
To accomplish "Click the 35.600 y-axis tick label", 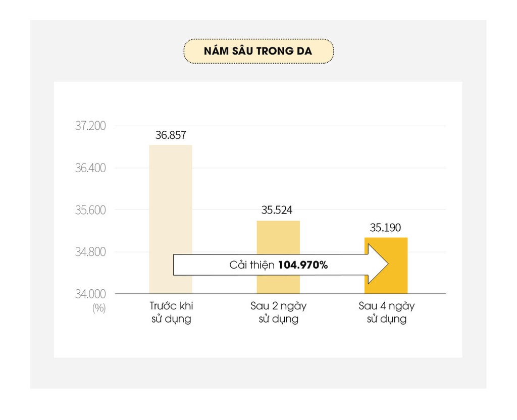I will pyautogui.click(x=90, y=209).
